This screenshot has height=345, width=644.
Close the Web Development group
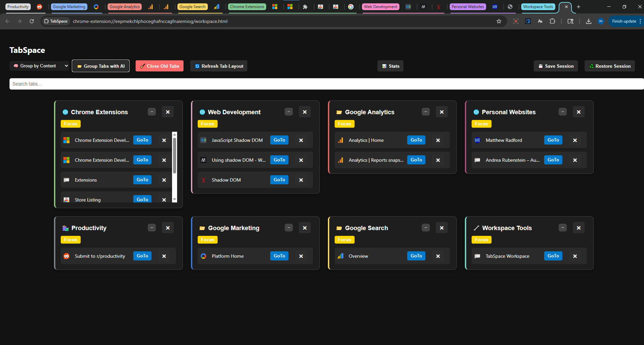coord(305,112)
